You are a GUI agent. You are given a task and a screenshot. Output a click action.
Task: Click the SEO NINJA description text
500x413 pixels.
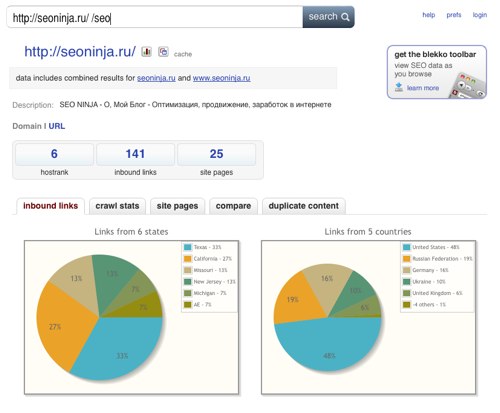coord(195,105)
